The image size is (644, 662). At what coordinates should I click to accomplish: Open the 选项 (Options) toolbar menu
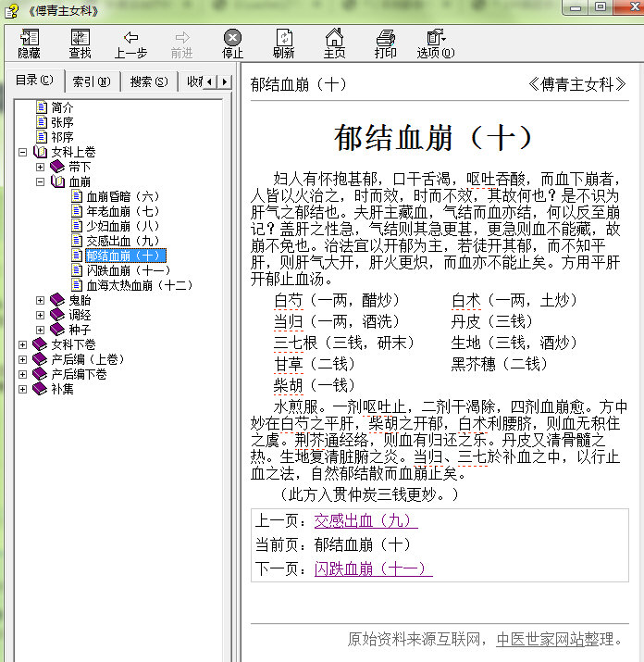pyautogui.click(x=435, y=38)
